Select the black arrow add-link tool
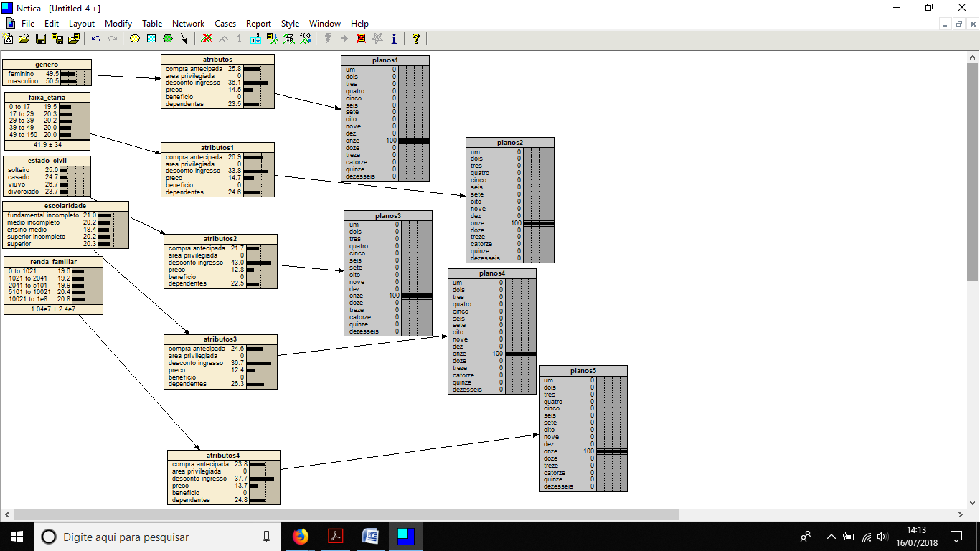980x551 pixels. tap(184, 39)
